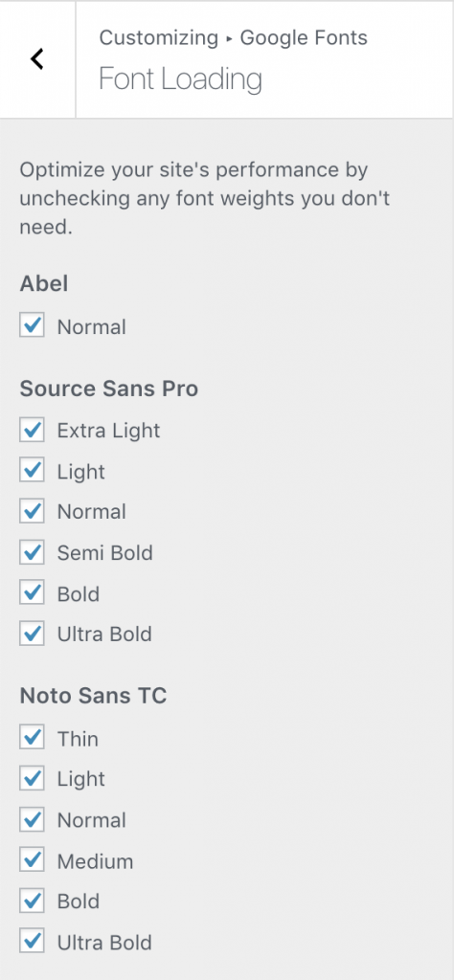This screenshot has height=980, width=454.
Task: Uncheck Source Sans Pro Extra Light
Action: click(x=32, y=430)
